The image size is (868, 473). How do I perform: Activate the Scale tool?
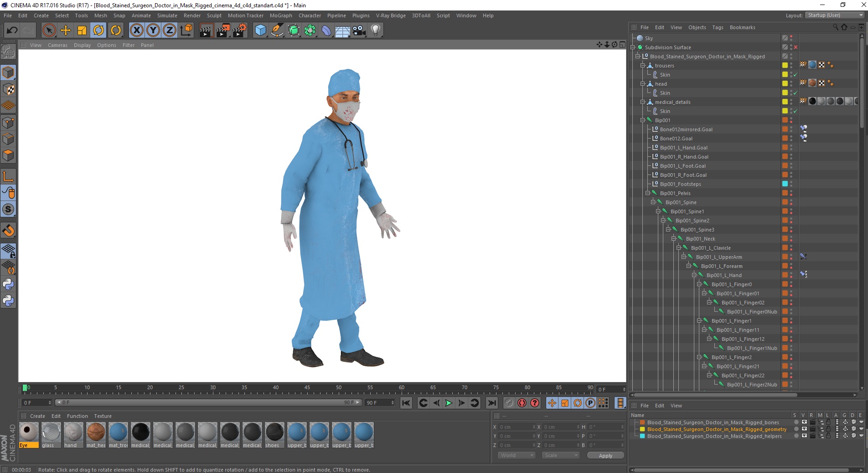[82, 31]
